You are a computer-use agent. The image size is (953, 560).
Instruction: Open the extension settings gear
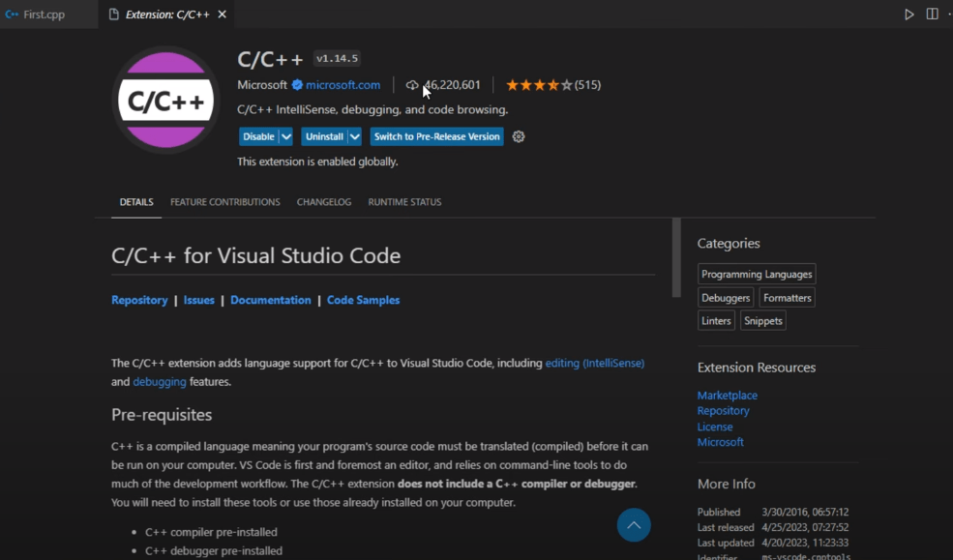tap(519, 136)
